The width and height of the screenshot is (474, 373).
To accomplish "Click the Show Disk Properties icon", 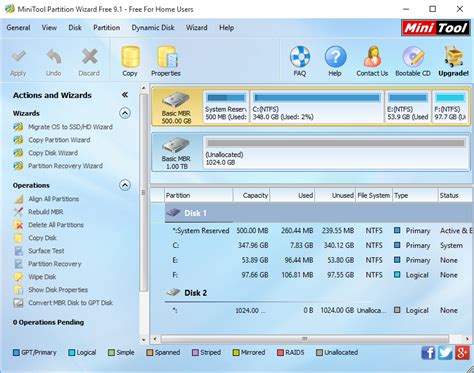I will pyautogui.click(x=19, y=290).
